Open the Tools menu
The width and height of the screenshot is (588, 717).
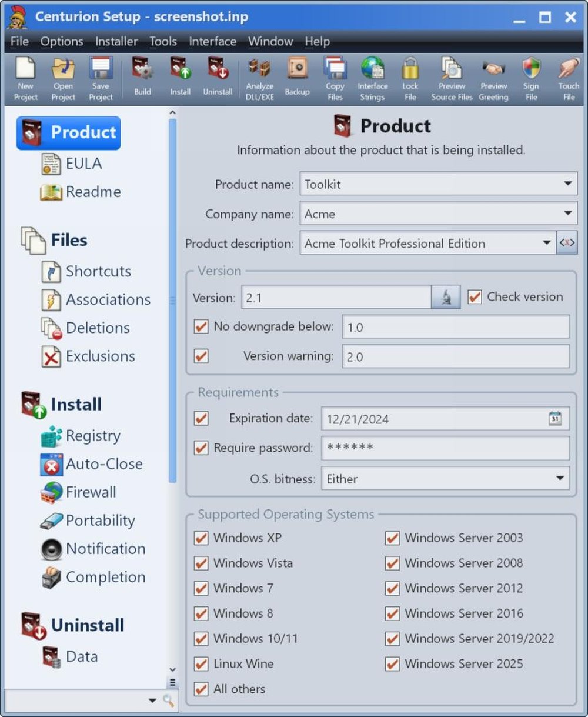[163, 42]
